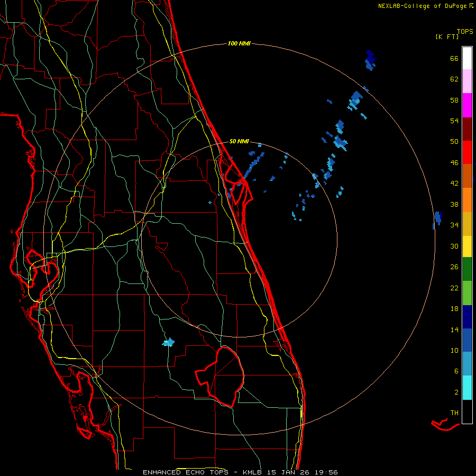Click the TH threshold legend label

click(x=454, y=413)
